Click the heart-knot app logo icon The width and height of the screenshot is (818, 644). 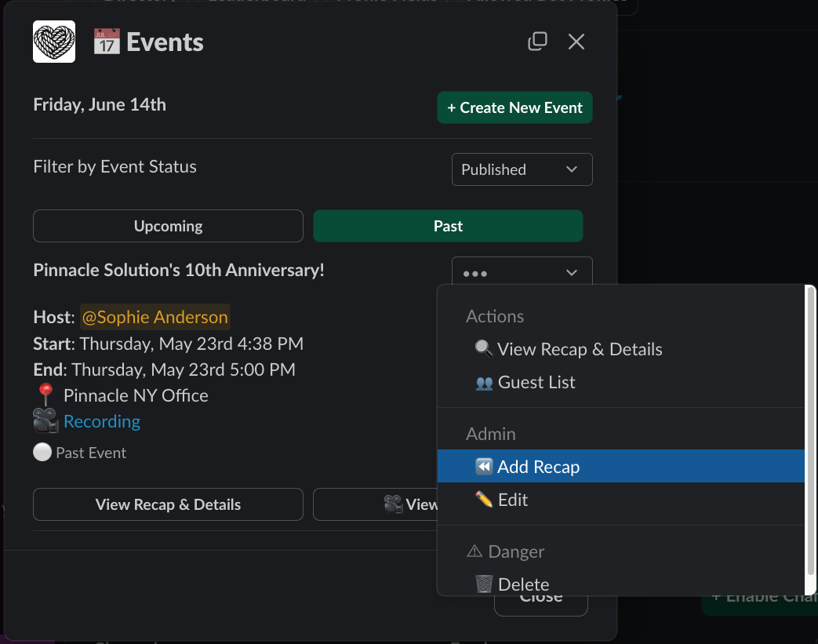(53, 42)
